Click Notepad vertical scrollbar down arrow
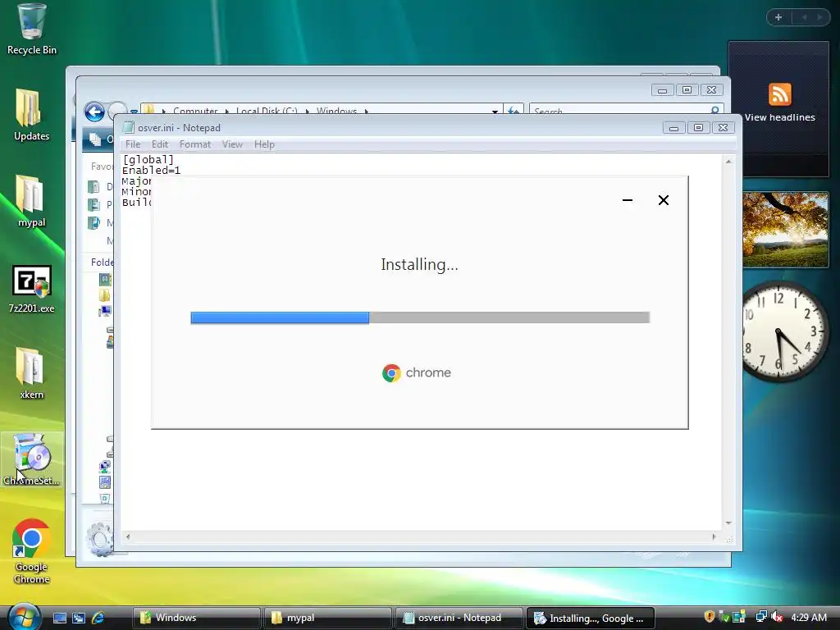Image resolution: width=840 pixels, height=630 pixels. click(728, 523)
